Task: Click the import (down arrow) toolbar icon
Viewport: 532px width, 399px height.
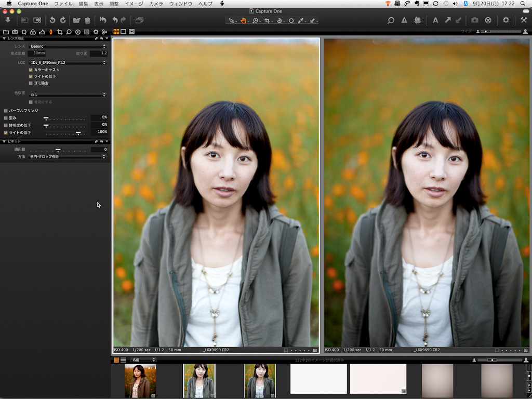Action: tap(8, 20)
